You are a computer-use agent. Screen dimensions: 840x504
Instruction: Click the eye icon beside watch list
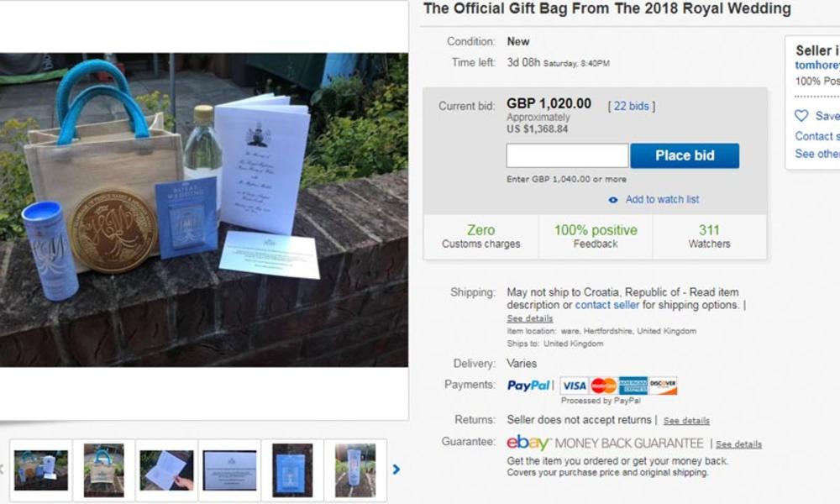(613, 200)
